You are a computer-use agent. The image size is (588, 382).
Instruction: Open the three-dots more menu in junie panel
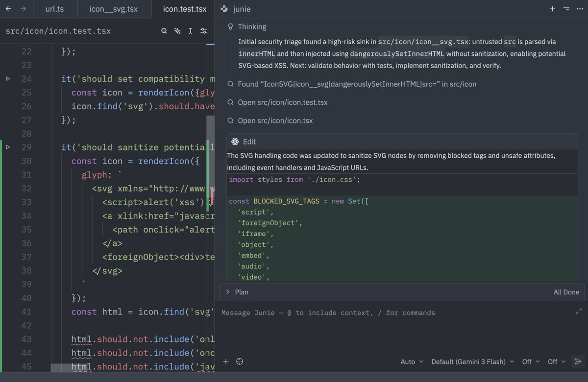(x=580, y=9)
